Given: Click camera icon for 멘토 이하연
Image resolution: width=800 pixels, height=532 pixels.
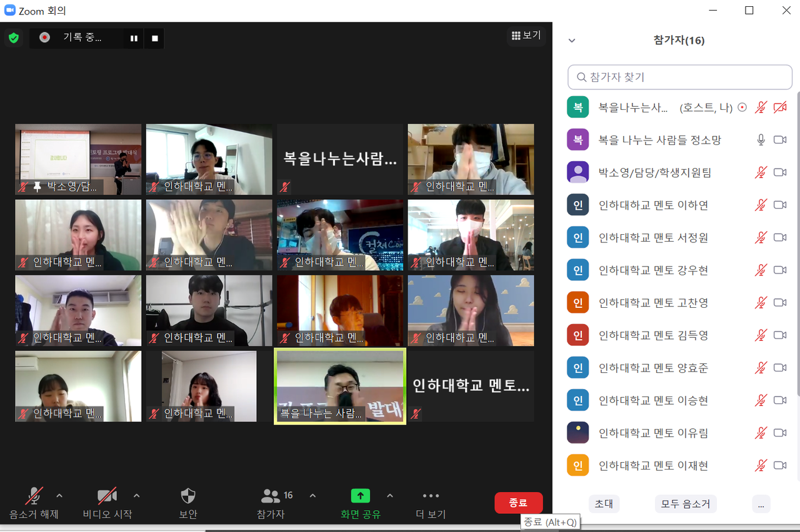Looking at the screenshot, I should [780, 205].
